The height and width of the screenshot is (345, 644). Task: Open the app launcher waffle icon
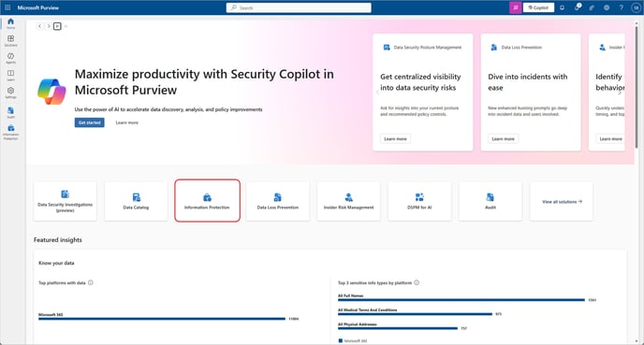(x=7, y=7)
